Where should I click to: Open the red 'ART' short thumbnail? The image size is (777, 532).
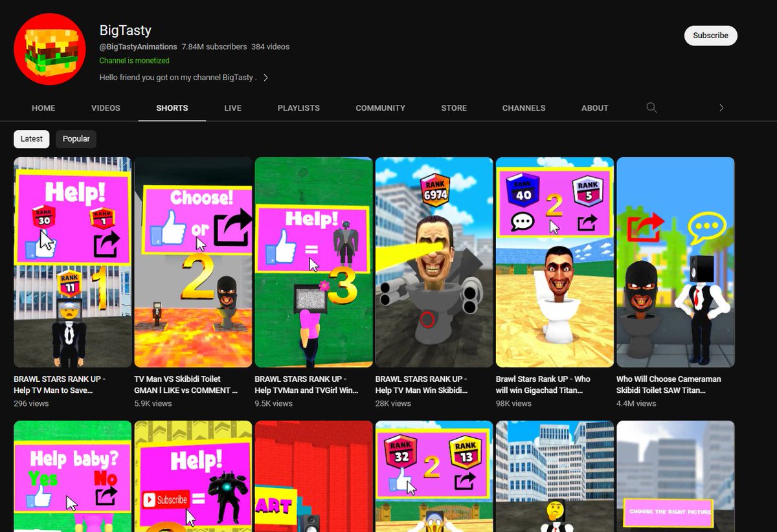pyautogui.click(x=313, y=476)
